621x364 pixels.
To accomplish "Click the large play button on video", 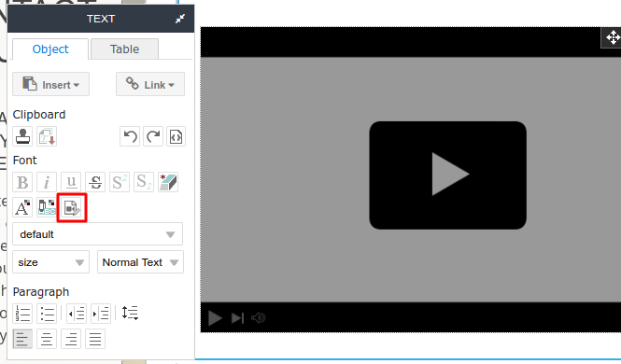I will coord(448,175).
